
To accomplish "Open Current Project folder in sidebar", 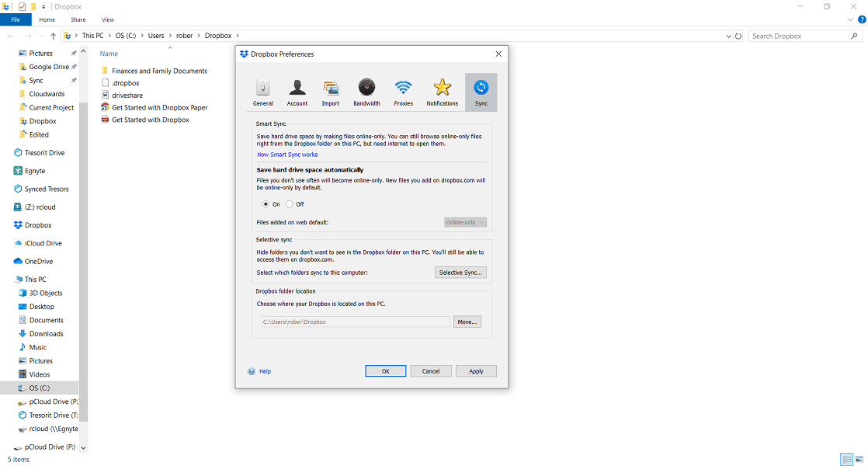I will point(51,107).
